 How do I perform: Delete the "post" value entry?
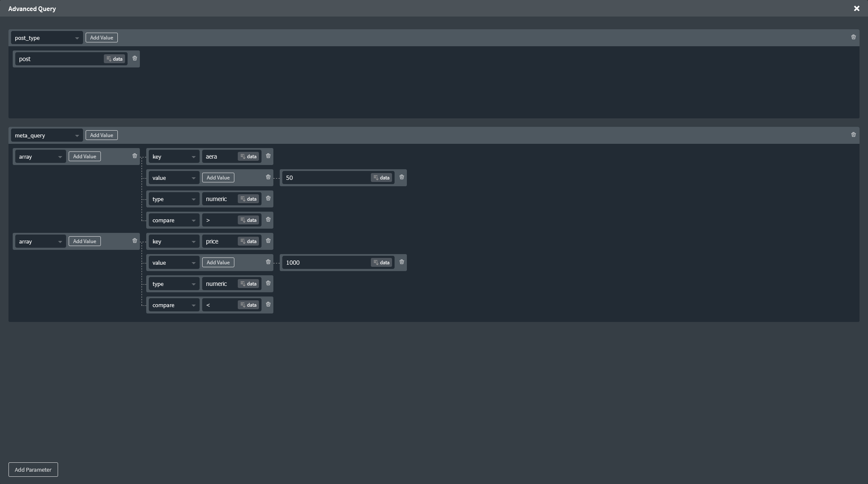coord(135,59)
